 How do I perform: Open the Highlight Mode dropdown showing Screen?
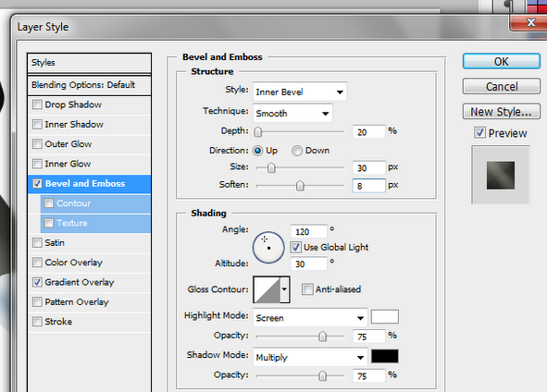click(x=310, y=318)
